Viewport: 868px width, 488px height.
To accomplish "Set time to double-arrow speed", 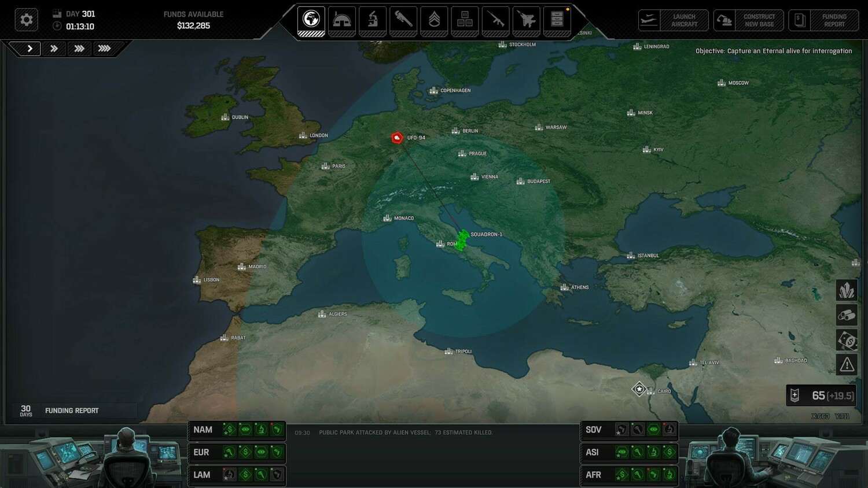I will point(54,49).
